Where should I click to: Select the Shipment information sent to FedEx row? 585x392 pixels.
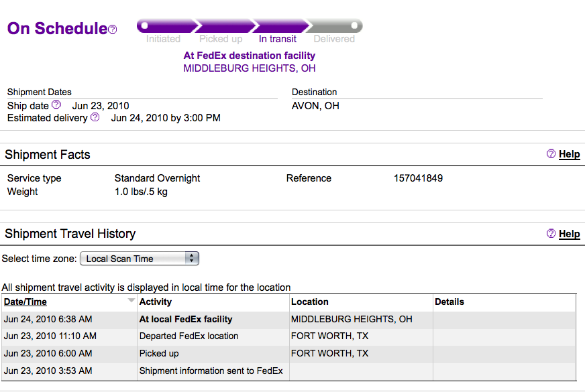click(288, 371)
